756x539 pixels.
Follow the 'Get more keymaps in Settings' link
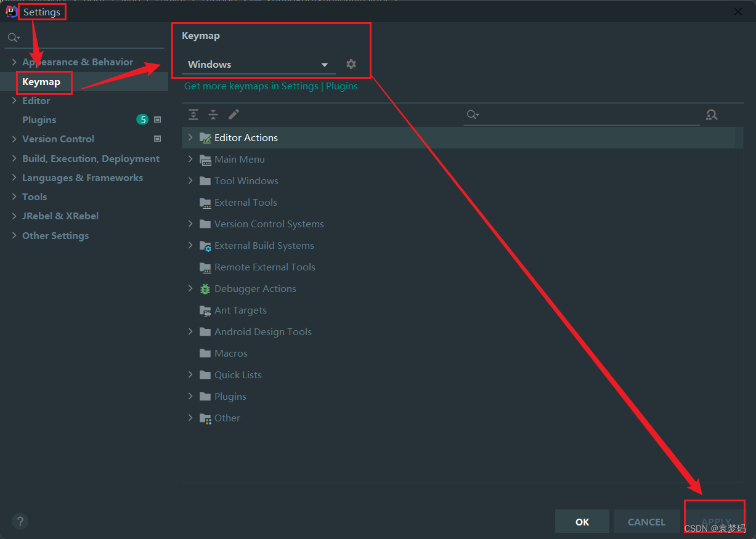pyautogui.click(x=251, y=86)
